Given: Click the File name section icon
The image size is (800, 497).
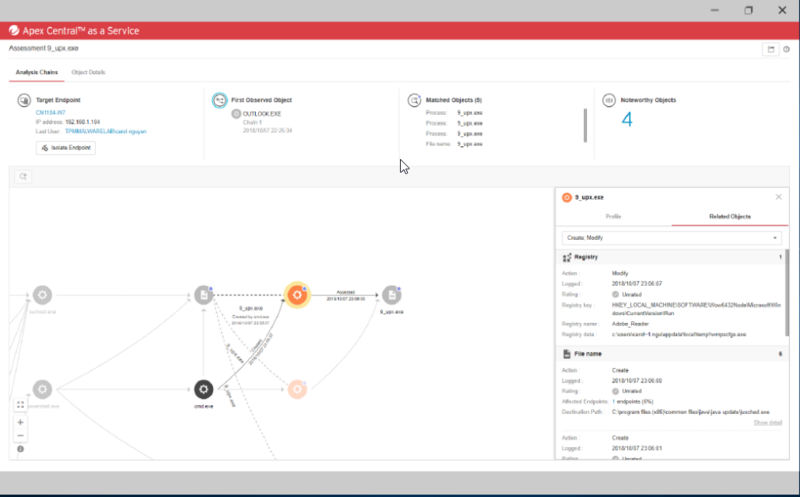Looking at the screenshot, I should 567,354.
